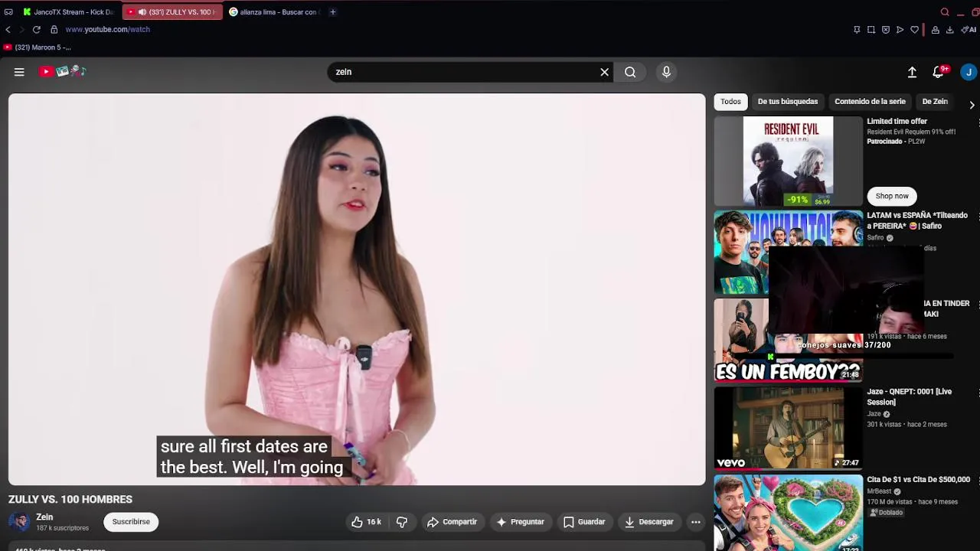This screenshot has height=551, width=980.
Task: Open the browser downloads icon
Action: click(x=949, y=30)
